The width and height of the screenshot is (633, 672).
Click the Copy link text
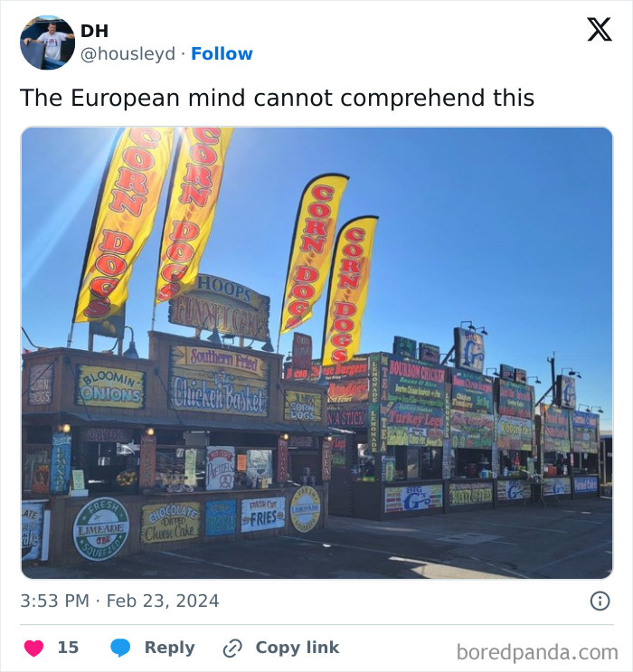(x=297, y=648)
